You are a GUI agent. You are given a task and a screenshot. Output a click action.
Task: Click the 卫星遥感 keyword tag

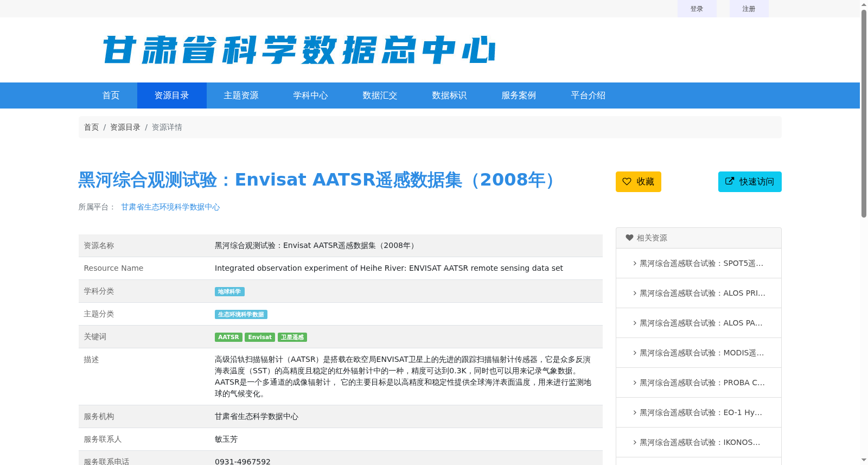(292, 337)
